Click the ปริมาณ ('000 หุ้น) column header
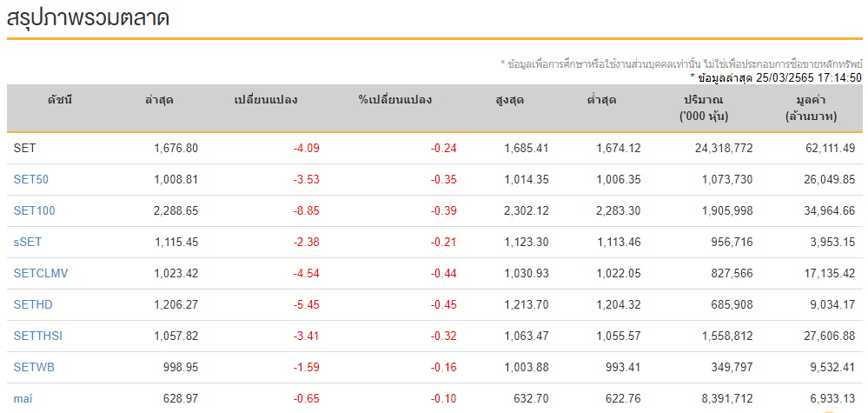The width and height of the screenshot is (868, 413). [704, 109]
